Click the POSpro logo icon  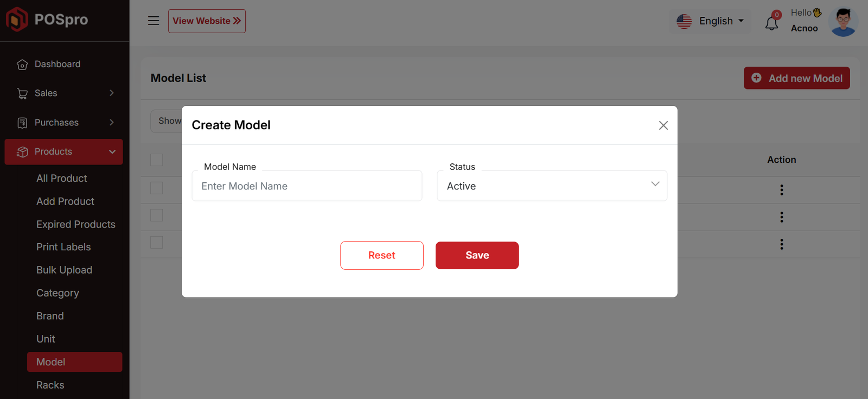(x=17, y=20)
